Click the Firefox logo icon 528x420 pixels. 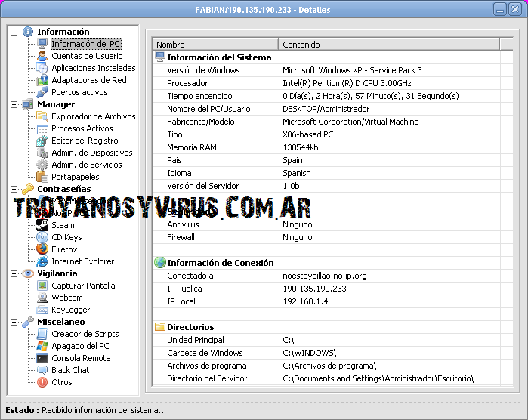42,249
